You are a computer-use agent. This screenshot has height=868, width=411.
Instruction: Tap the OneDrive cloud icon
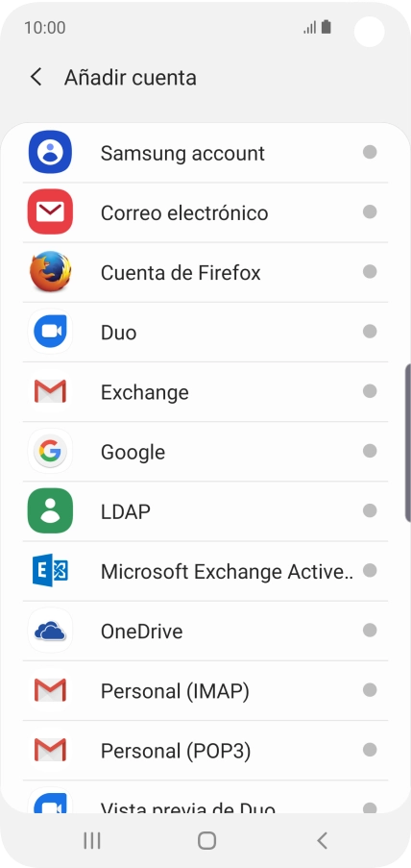pos(50,631)
